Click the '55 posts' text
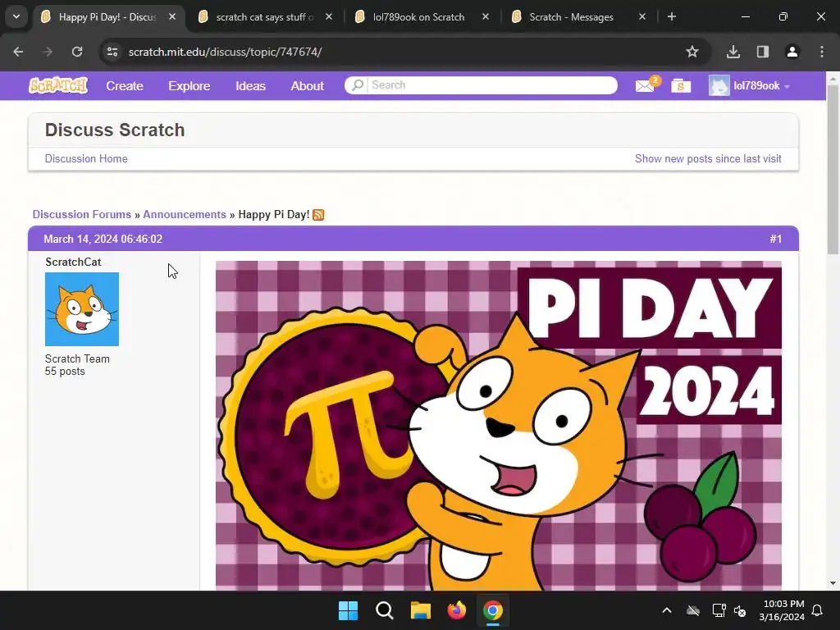 click(65, 372)
